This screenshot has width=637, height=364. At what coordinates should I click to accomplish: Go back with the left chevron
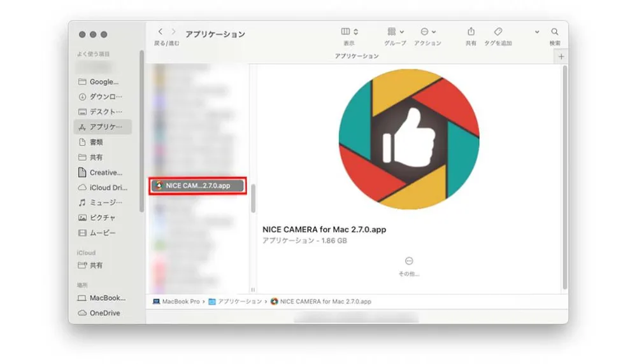coord(160,32)
